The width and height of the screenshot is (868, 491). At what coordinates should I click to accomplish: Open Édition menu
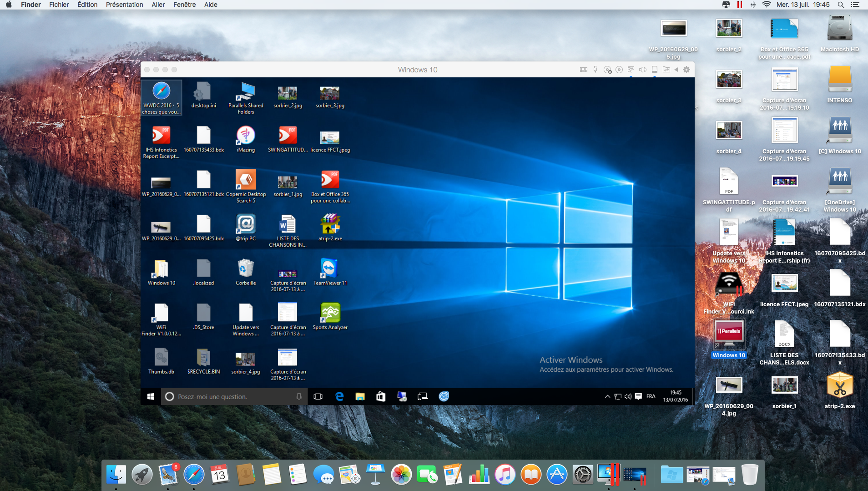click(x=87, y=5)
